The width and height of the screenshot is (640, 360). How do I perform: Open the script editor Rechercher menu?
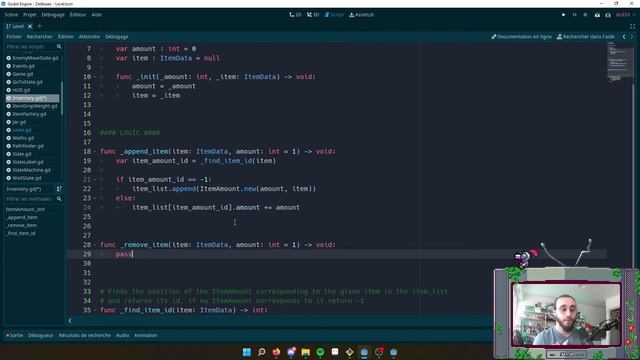[x=40, y=37]
